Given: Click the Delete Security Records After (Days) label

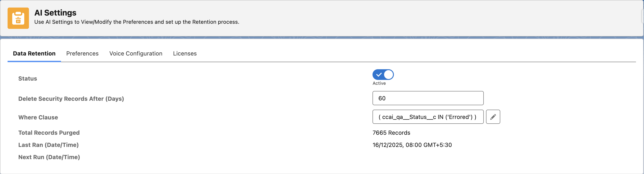Looking at the screenshot, I should (71, 99).
